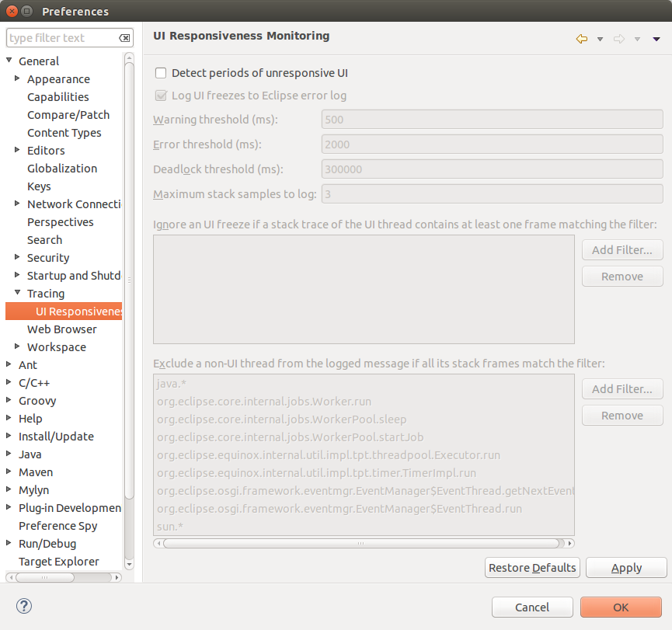
Task: Click the back navigation arrow icon
Action: coord(581,39)
